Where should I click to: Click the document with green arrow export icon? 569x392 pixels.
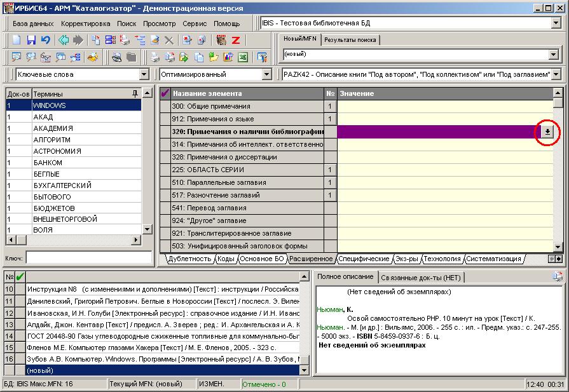pyautogui.click(x=184, y=57)
